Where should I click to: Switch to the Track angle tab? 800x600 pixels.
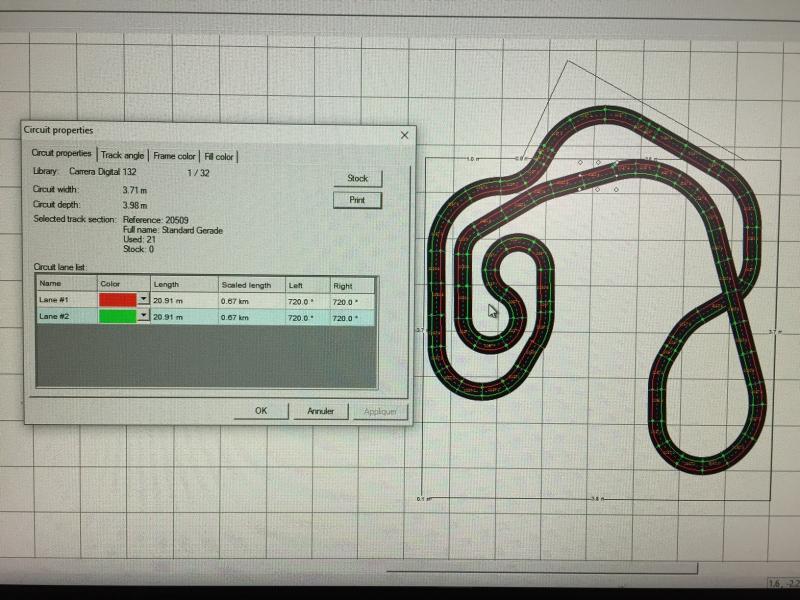point(123,156)
